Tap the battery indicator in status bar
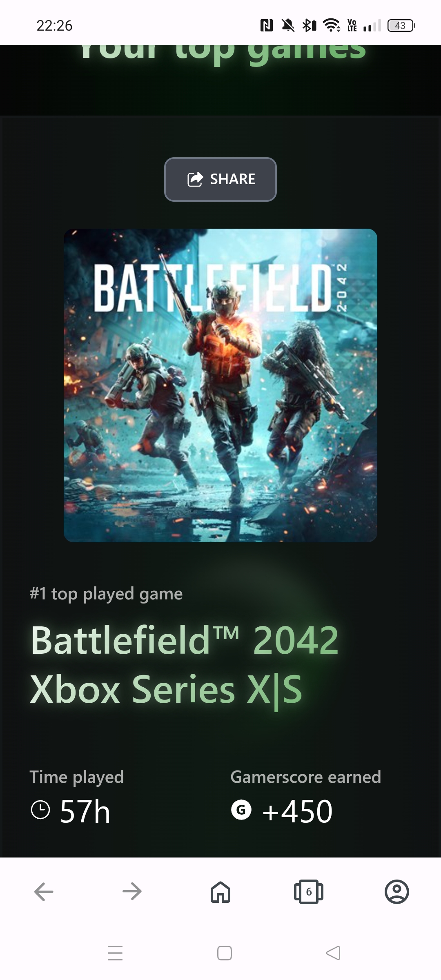 click(x=401, y=26)
